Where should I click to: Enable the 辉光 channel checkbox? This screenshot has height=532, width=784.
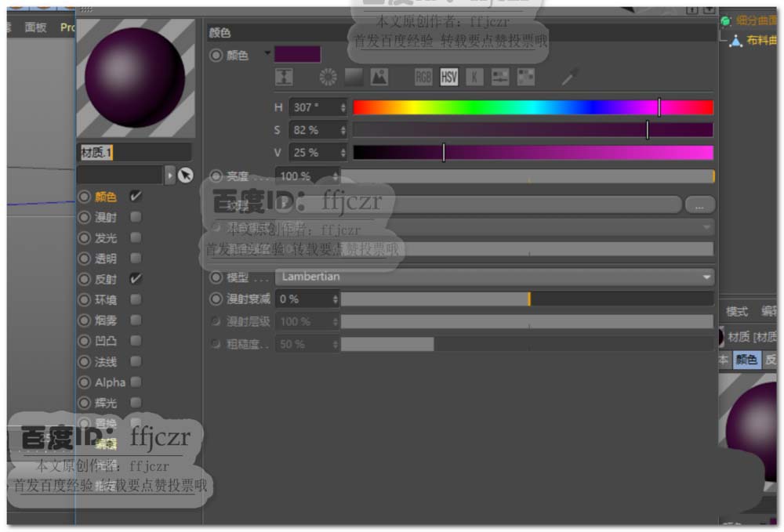tap(135, 402)
